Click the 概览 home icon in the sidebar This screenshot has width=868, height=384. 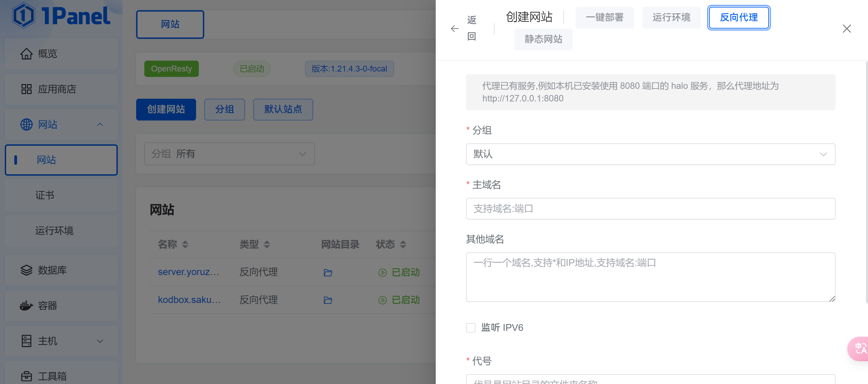pyautogui.click(x=26, y=54)
